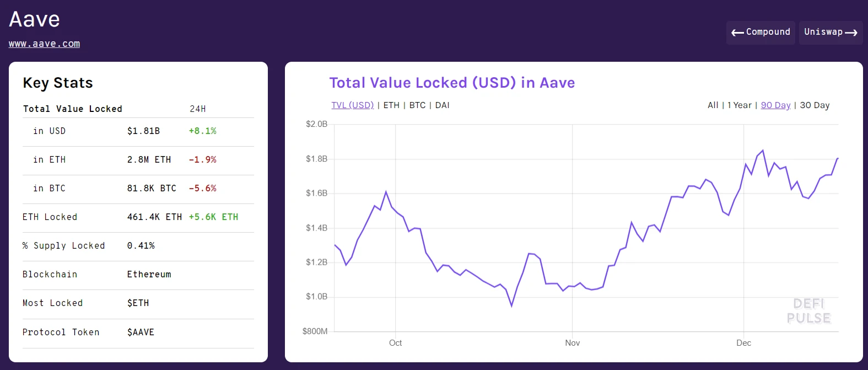Screen dimensions: 868x370
Task: Click the Ethereum blockchain entry
Action: click(x=149, y=274)
